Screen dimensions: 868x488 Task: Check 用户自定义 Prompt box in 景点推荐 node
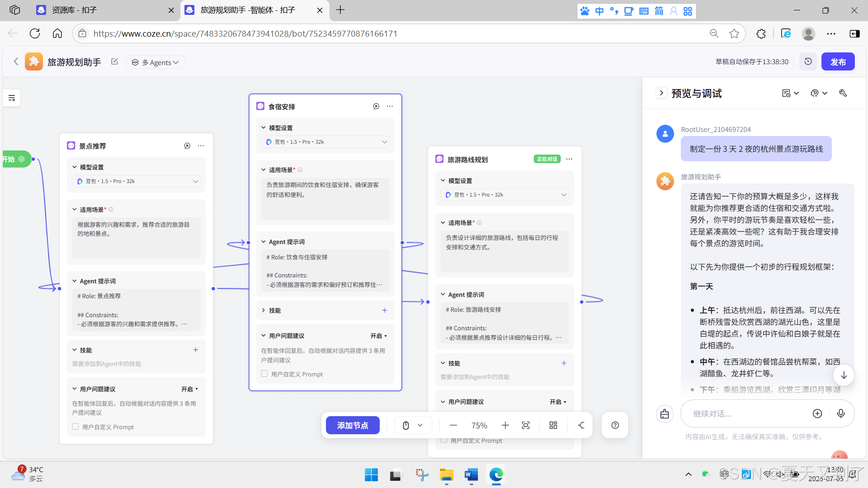coord(75,427)
